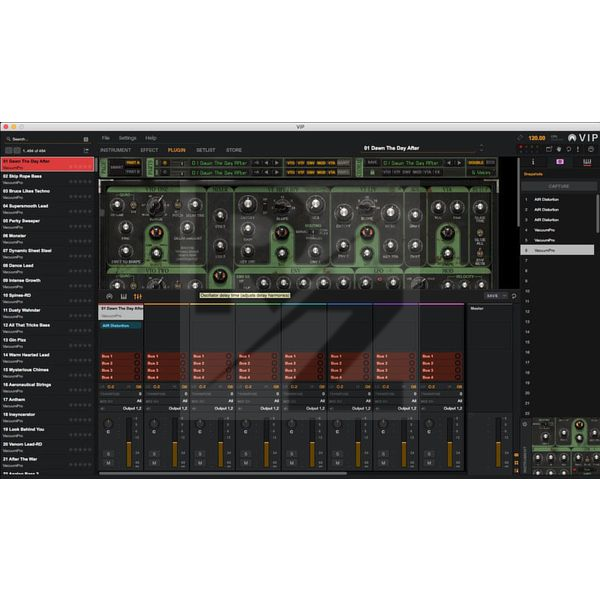Click the lock icon in the Vacuum smart row
600x600 pixels.
(x=372, y=173)
